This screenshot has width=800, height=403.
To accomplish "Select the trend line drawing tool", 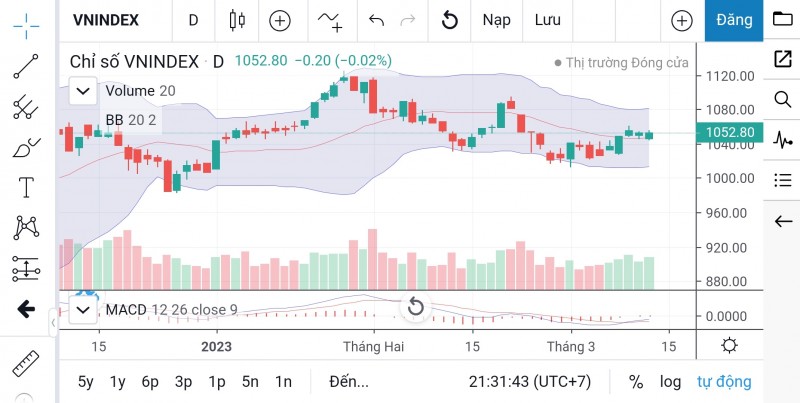I will click(x=26, y=66).
